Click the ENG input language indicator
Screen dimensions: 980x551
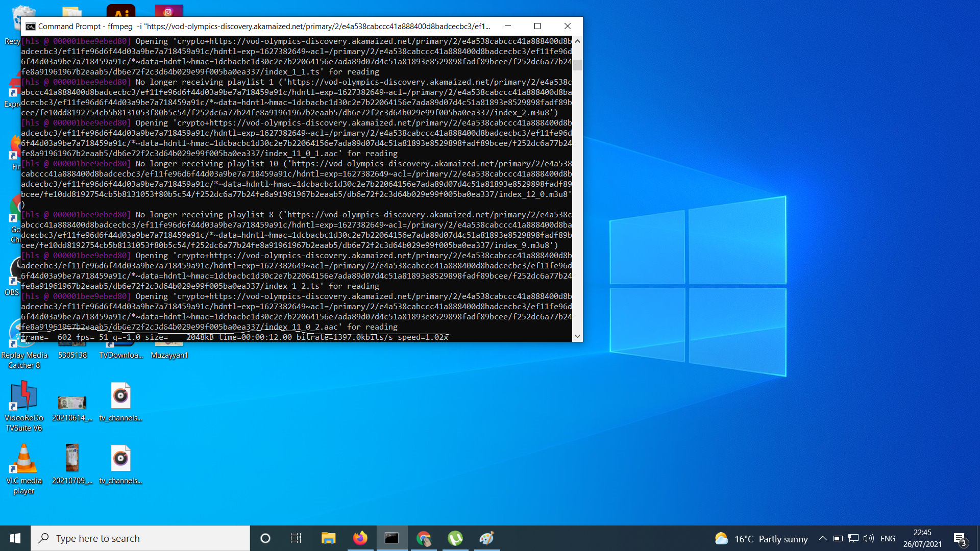888,538
